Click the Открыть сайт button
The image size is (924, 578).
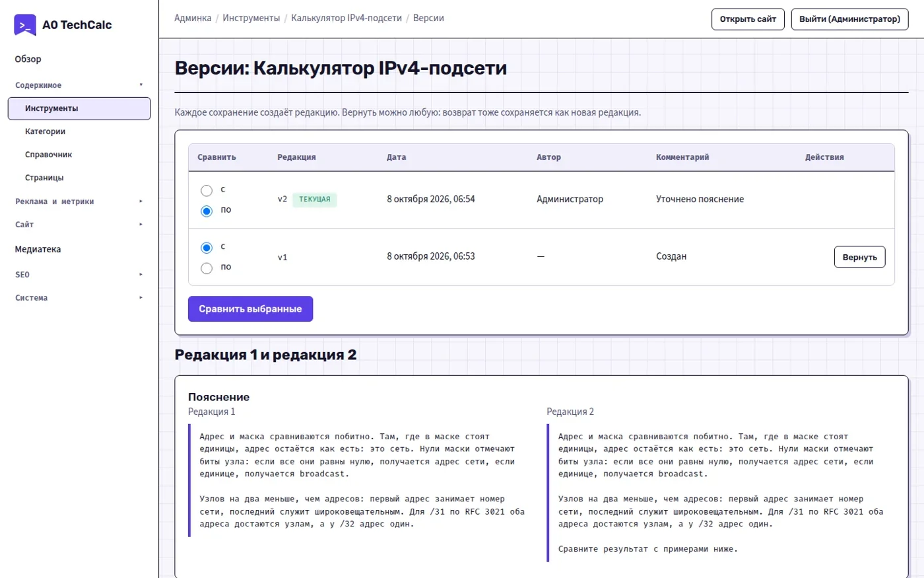point(748,19)
